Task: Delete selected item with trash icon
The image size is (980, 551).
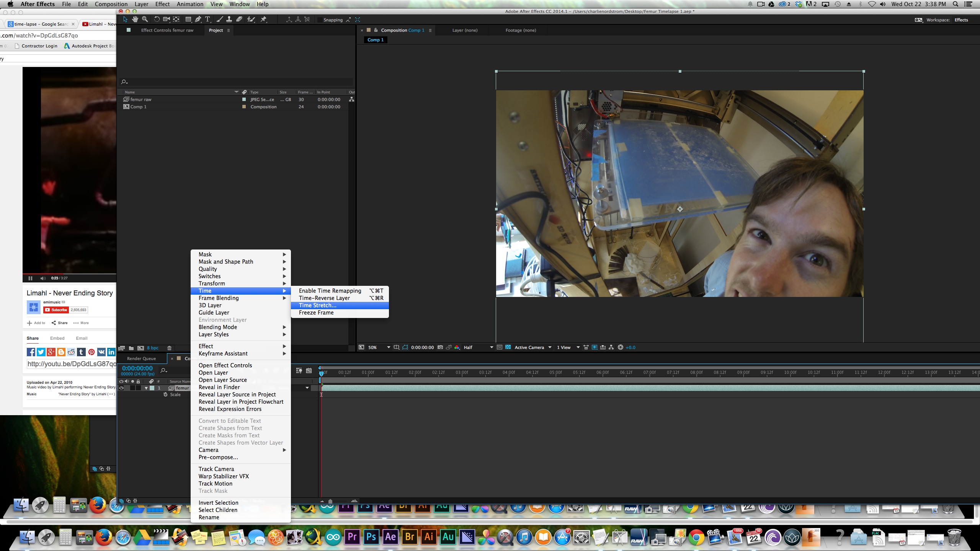Action: point(169,348)
